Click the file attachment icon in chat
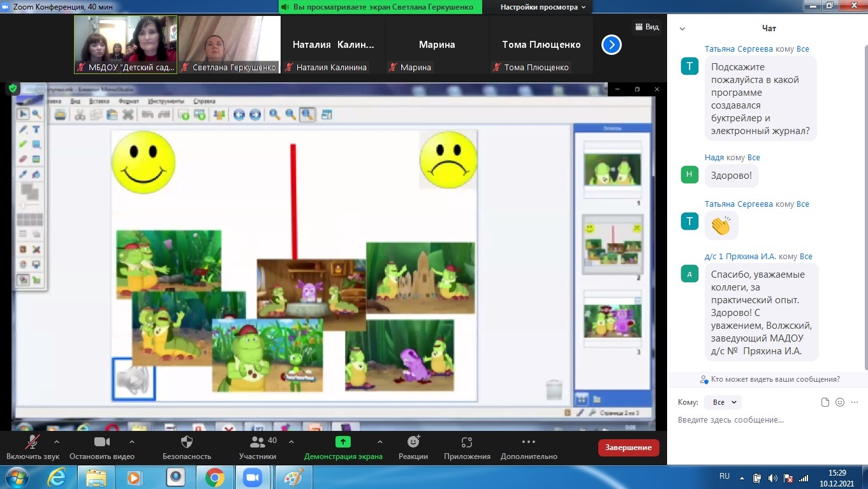Image resolution: width=868 pixels, height=489 pixels. 825,402
